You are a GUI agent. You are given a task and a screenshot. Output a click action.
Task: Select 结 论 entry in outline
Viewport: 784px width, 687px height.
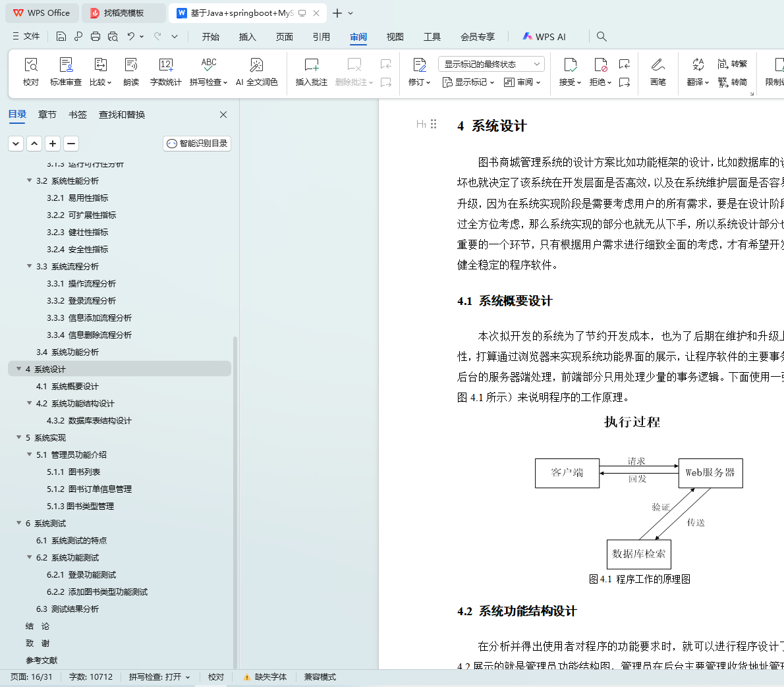tap(38, 626)
